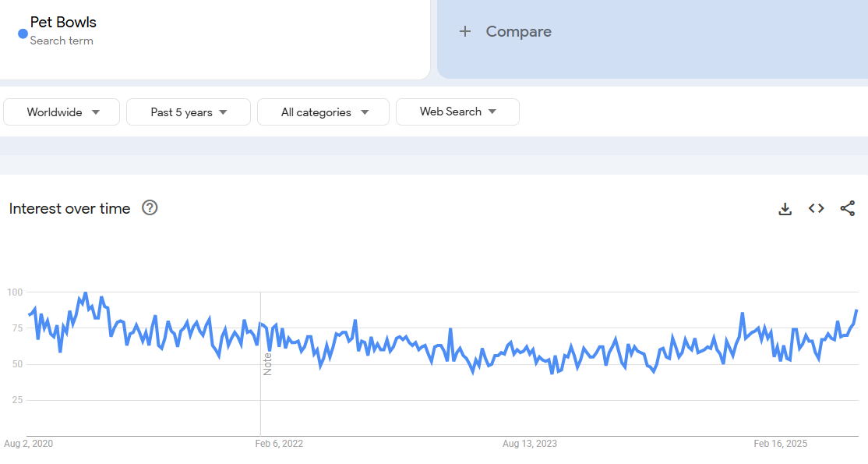Image resolution: width=868 pixels, height=464 pixels.
Task: Edit the Pet Bowls search term
Action: tap(64, 22)
